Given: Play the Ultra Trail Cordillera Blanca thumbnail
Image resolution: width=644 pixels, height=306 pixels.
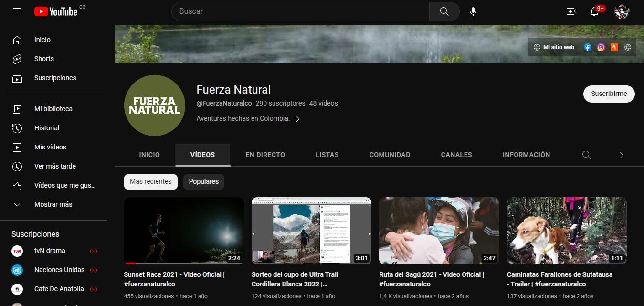Looking at the screenshot, I should (311, 231).
